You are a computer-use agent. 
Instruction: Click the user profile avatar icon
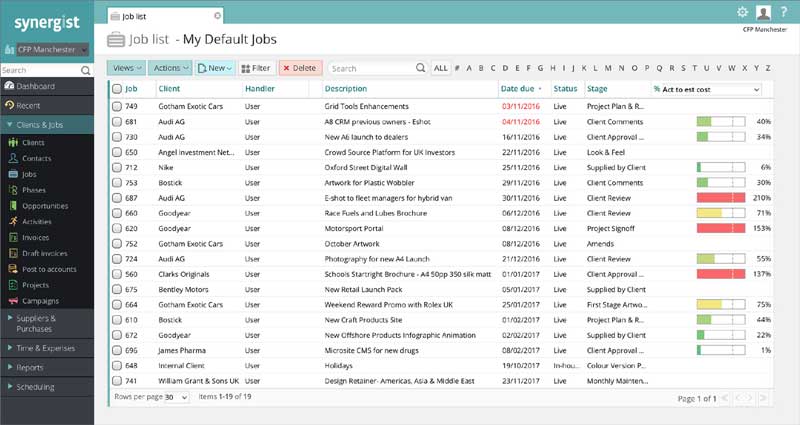(764, 12)
